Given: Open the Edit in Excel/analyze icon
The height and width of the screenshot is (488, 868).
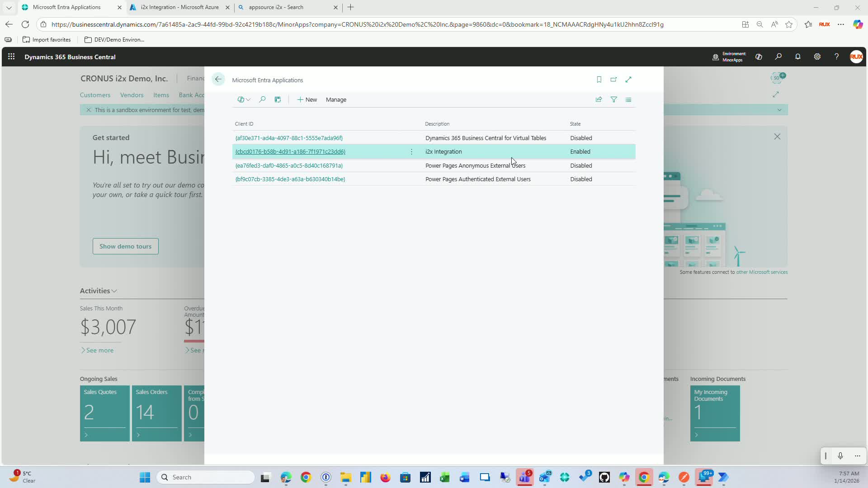Looking at the screenshot, I should coord(278,99).
